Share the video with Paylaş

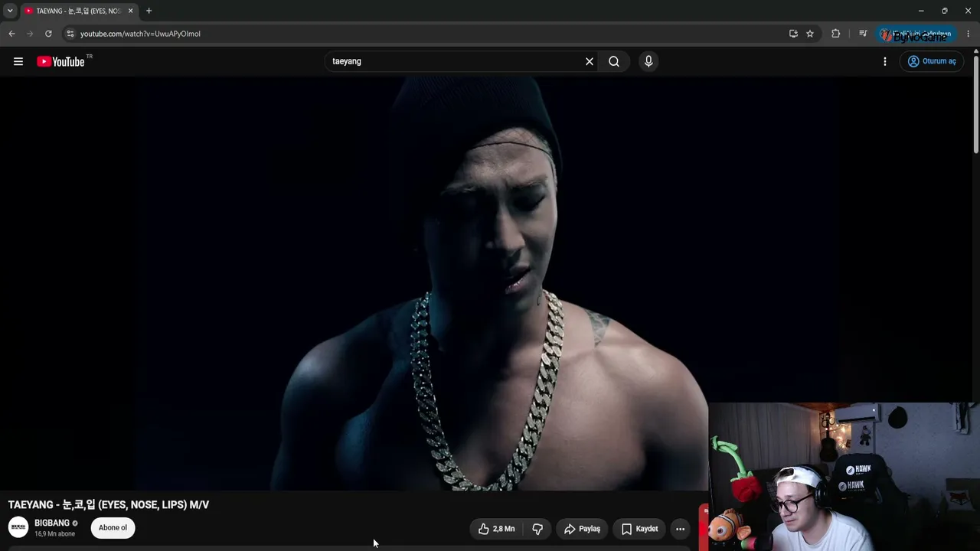[x=583, y=529]
